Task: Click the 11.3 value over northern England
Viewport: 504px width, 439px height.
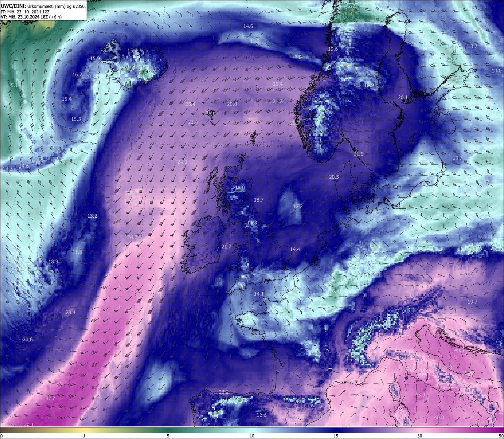Action: (252, 222)
